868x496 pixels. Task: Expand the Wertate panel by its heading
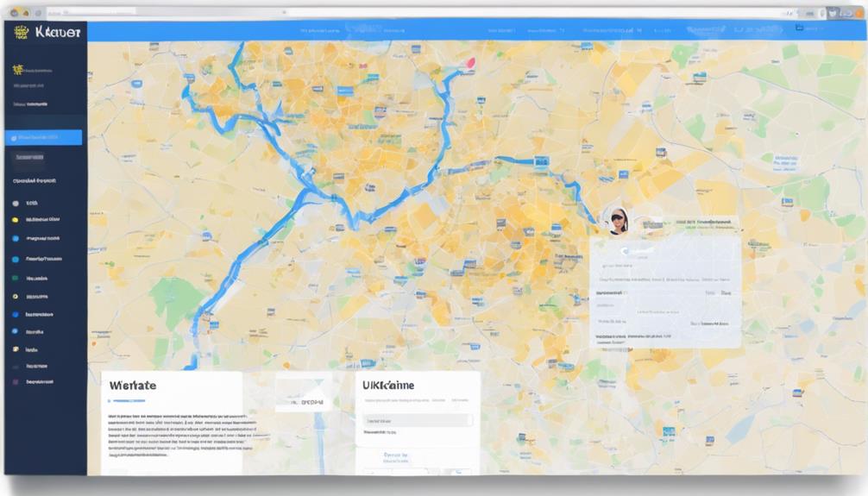[134, 386]
